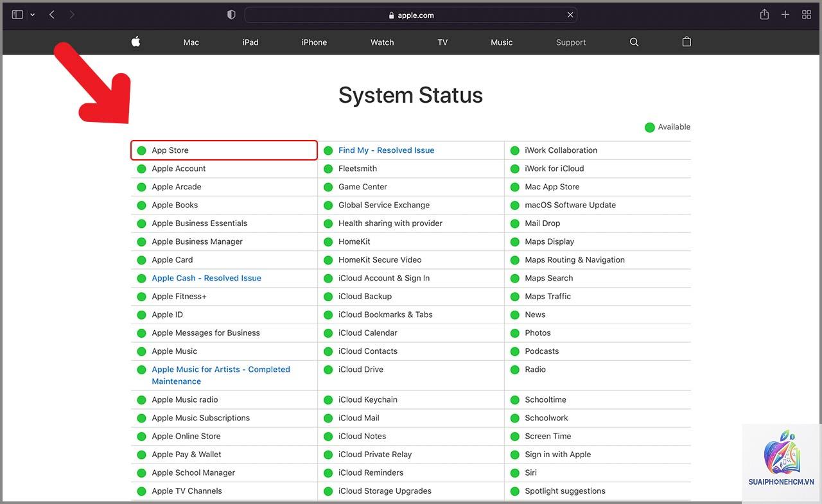Image resolution: width=822 pixels, height=504 pixels.
Task: Click the iCloud Drive entry
Action: tap(361, 369)
